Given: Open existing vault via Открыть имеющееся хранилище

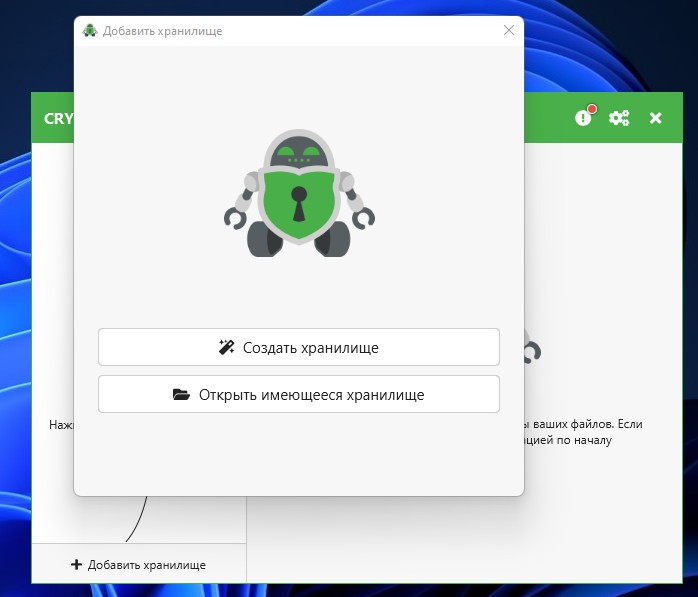Looking at the screenshot, I should 299,394.
